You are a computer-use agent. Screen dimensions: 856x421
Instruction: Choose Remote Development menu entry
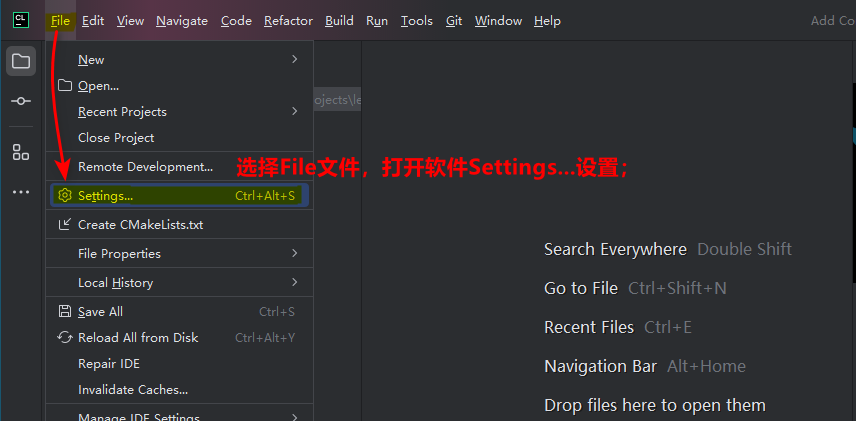(145, 167)
